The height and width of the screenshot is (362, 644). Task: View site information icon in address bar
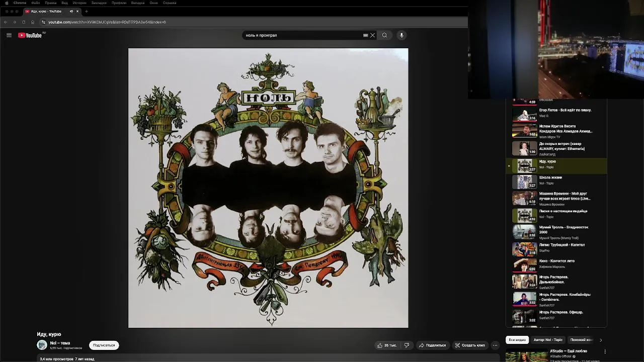click(43, 22)
